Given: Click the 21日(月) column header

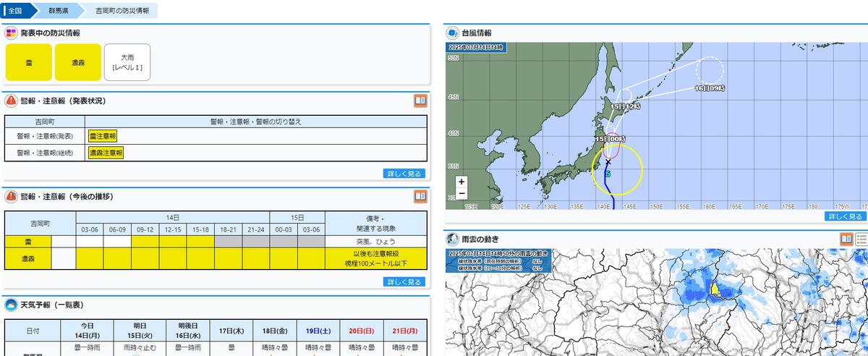Looking at the screenshot, I should point(404,330).
